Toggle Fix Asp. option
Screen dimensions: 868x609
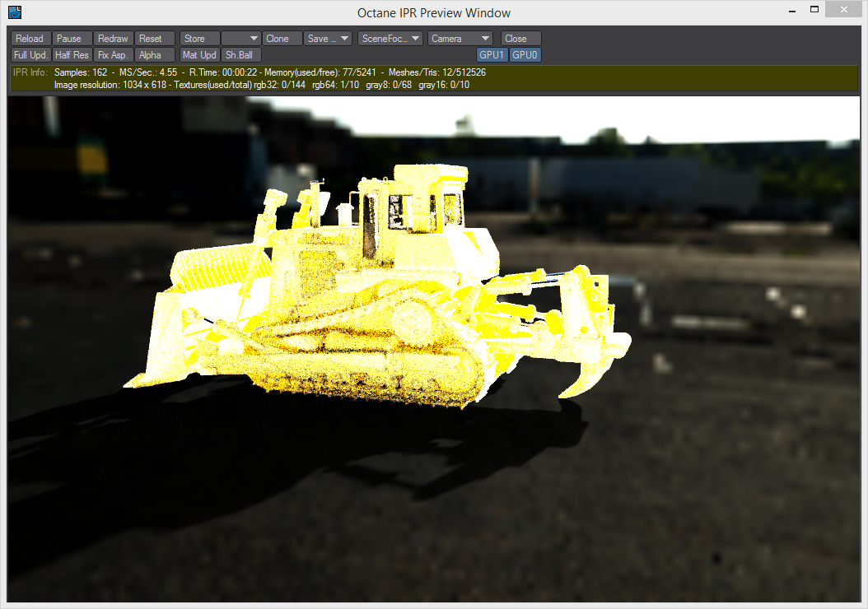click(x=113, y=55)
